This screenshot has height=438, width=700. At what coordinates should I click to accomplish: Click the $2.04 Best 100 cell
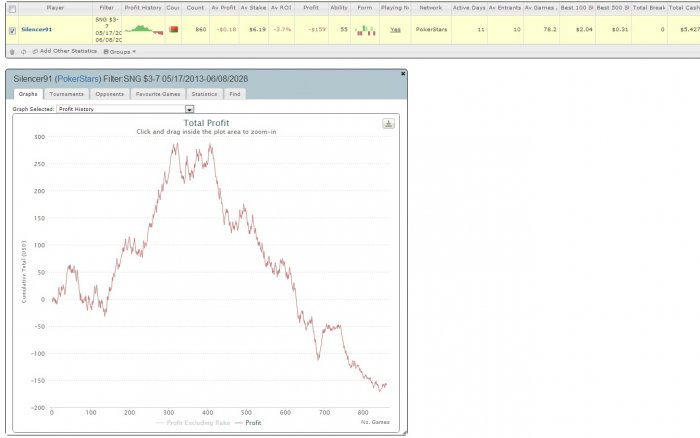tap(584, 29)
